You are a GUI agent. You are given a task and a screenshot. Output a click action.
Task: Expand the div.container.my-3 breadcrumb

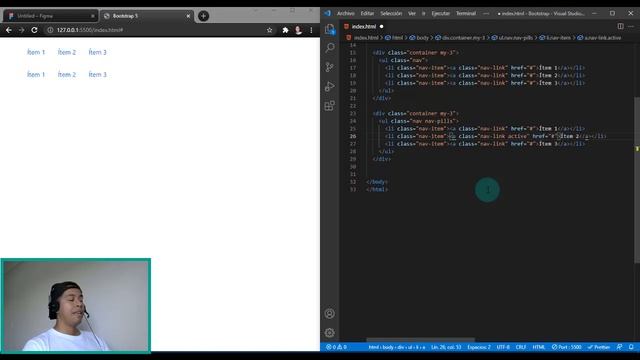pos(460,38)
